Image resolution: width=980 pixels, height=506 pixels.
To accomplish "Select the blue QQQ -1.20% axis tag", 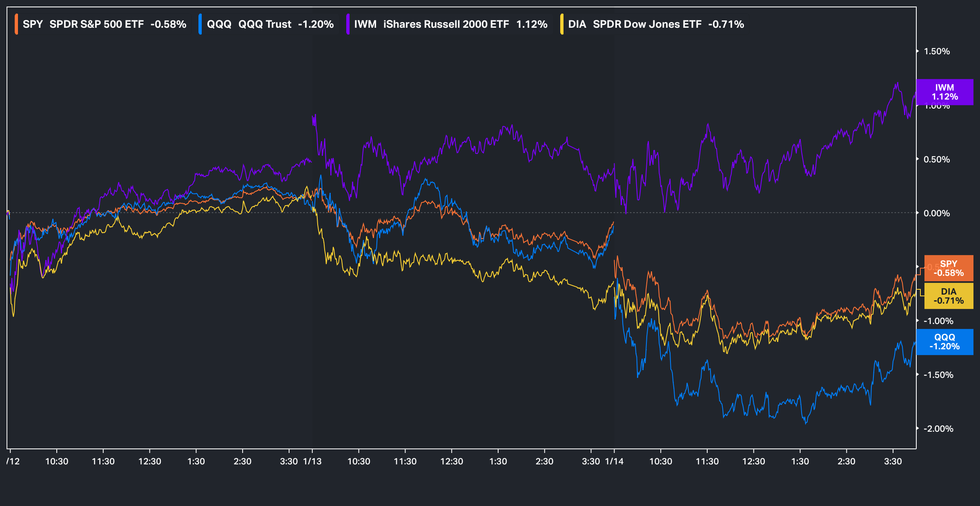I will coord(944,342).
